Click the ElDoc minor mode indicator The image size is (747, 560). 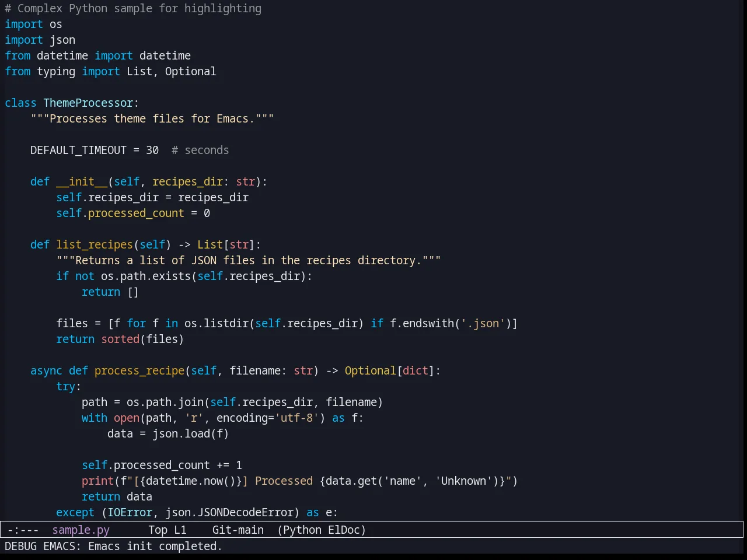point(344,530)
